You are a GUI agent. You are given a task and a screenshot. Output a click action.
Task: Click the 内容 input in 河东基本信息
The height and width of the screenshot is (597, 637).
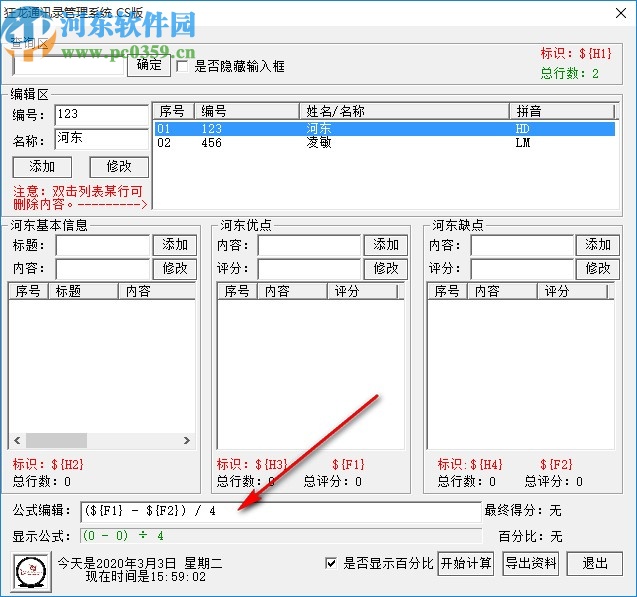click(x=103, y=268)
